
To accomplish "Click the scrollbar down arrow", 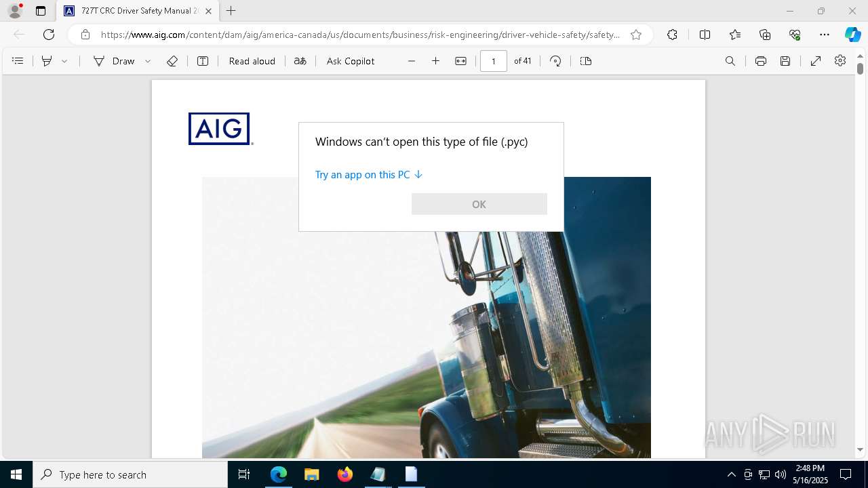I will point(860,449).
